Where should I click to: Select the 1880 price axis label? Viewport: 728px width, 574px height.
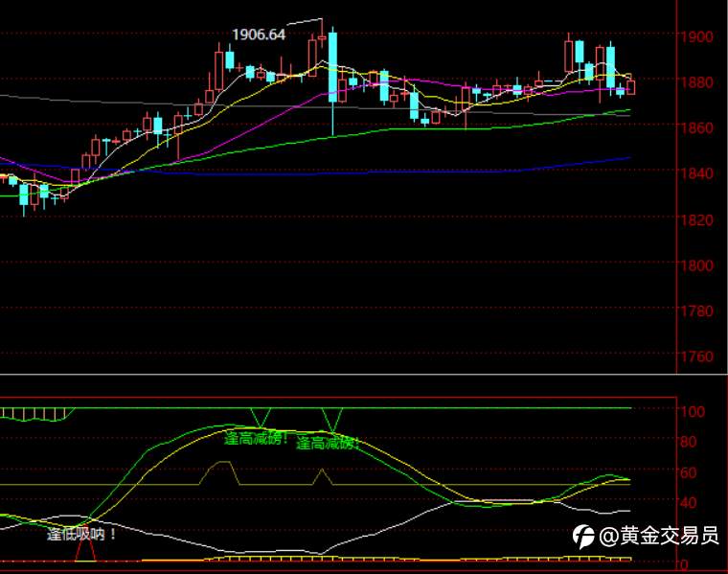pyautogui.click(x=697, y=82)
